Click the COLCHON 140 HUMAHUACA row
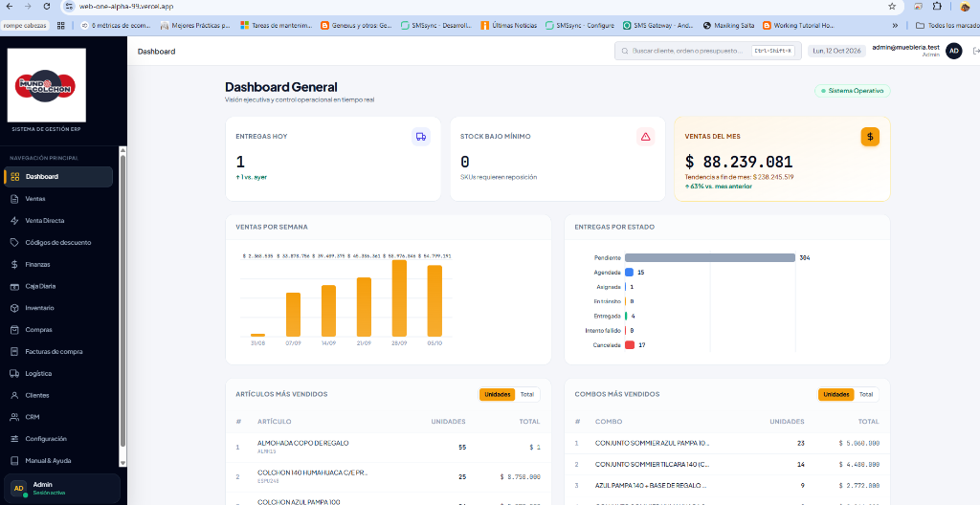 [x=389, y=476]
